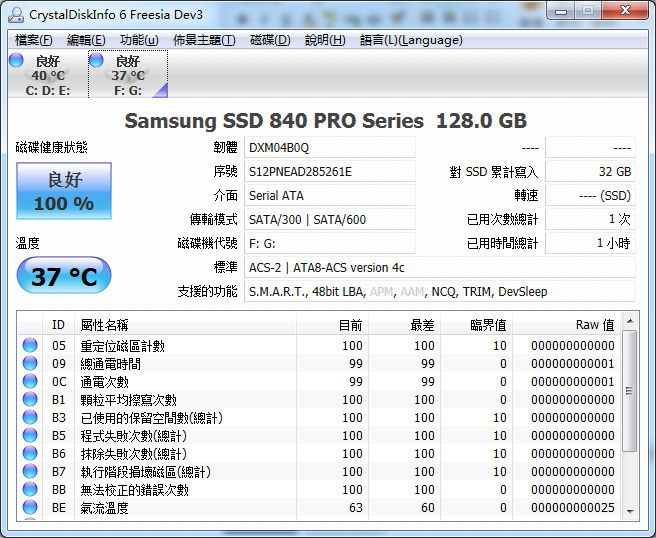Screen dimensions: 656x538
Task: Select the 執行階段損壞磁區(總計) row
Action: click(319, 471)
